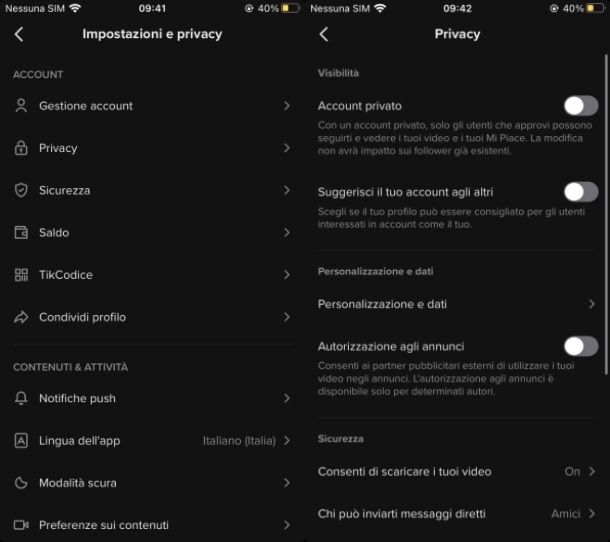Expand Lingua dell'app chevron

click(287, 440)
